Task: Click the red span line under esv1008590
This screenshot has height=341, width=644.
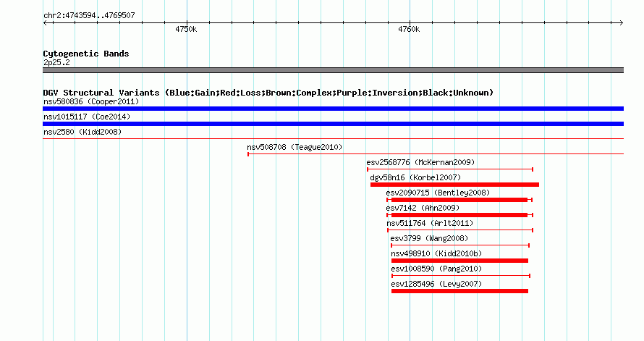Action: [461, 276]
